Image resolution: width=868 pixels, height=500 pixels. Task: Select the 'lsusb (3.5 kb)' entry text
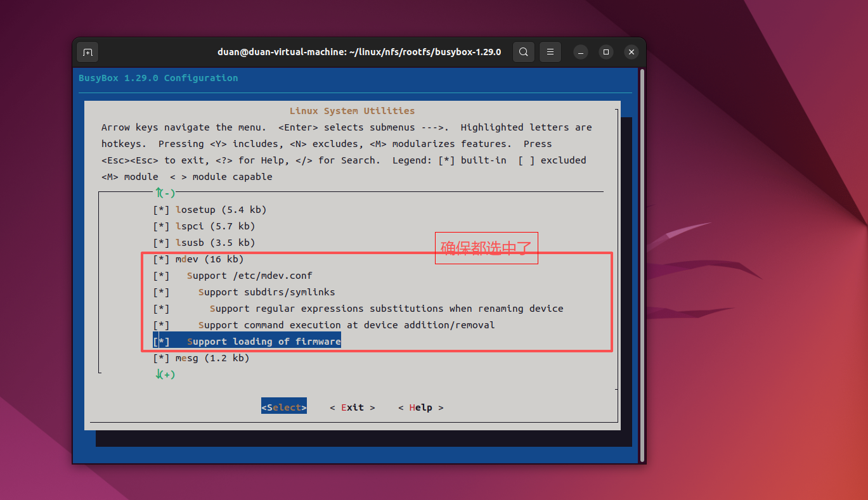(x=216, y=243)
